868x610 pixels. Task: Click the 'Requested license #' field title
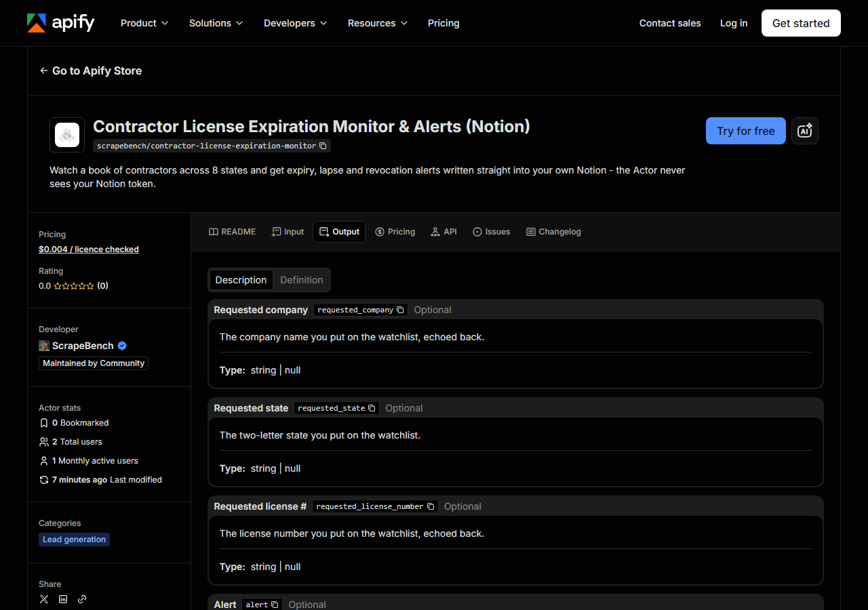coord(260,506)
